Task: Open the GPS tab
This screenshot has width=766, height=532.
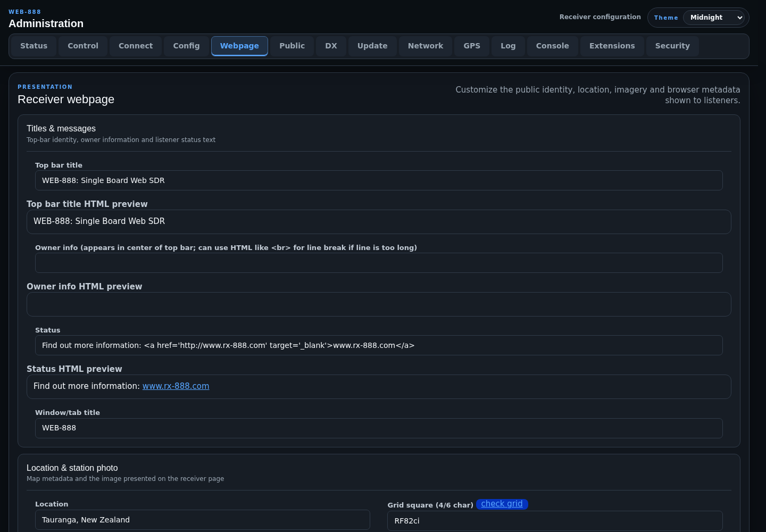Action: pyautogui.click(x=472, y=46)
